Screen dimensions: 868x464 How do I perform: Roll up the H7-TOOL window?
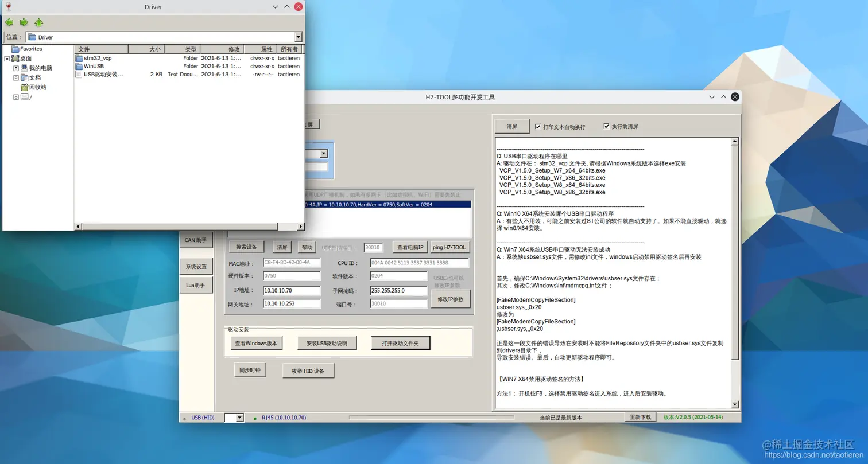coord(723,97)
